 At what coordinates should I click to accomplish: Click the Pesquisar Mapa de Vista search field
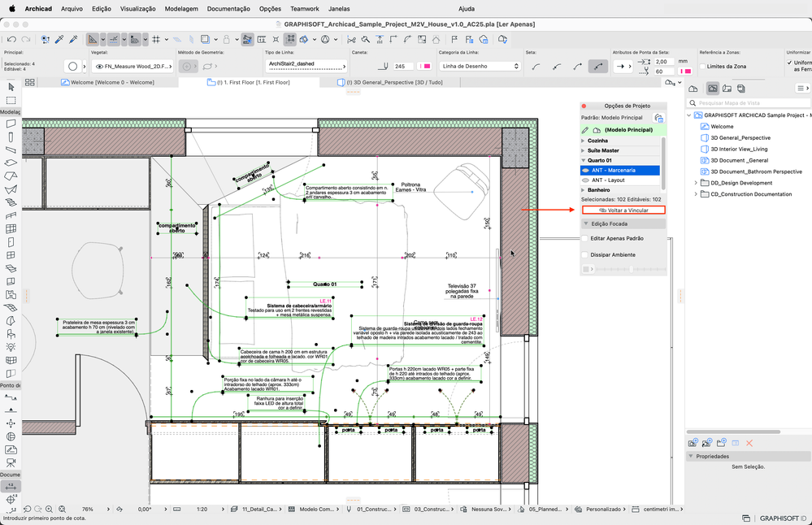point(749,103)
